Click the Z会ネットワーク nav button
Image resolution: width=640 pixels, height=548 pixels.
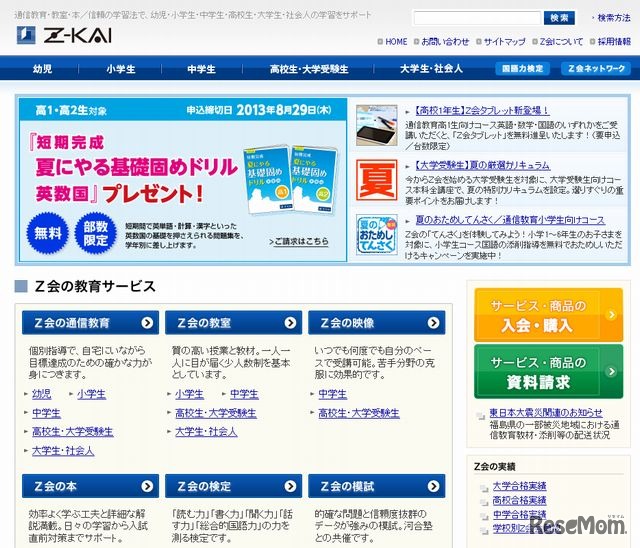tap(596, 69)
